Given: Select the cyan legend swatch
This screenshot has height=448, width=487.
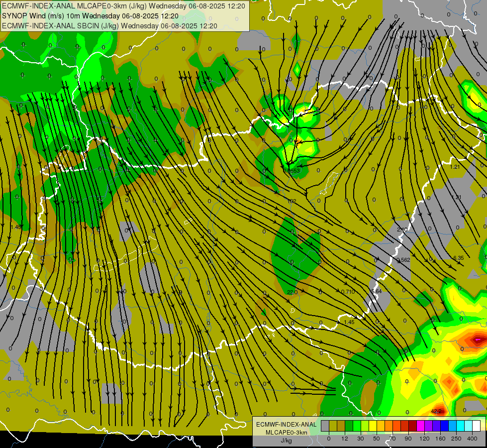Looking at the screenshot, I should [x=461, y=426].
